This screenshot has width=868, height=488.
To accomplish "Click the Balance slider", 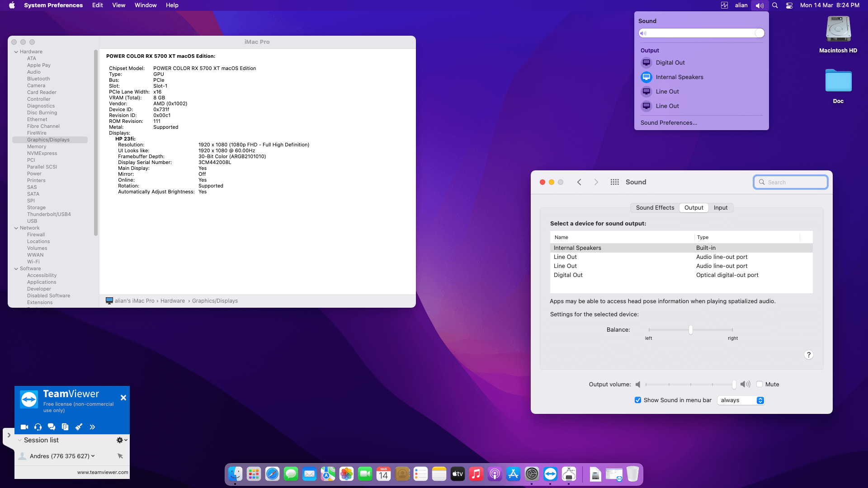I will [690, 330].
